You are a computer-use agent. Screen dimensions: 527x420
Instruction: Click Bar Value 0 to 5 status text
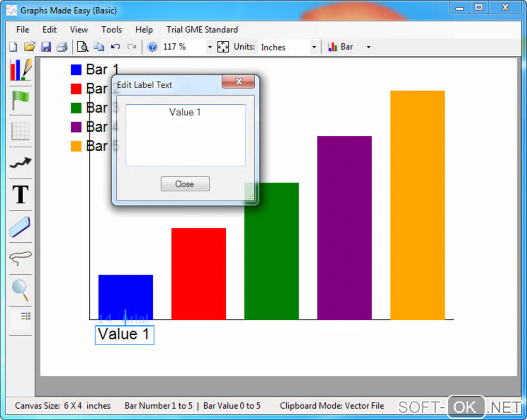[x=232, y=406]
